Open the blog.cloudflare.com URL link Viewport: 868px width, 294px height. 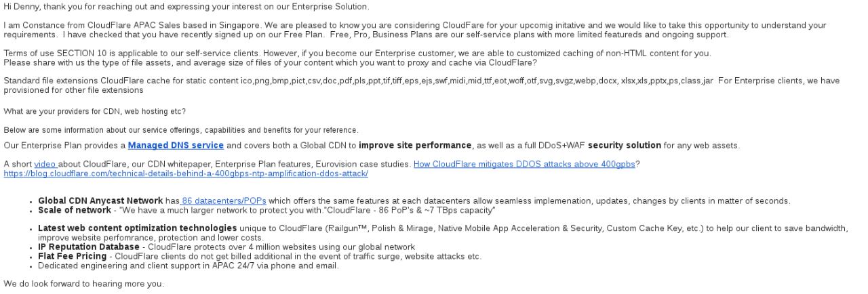pyautogui.click(x=186, y=173)
